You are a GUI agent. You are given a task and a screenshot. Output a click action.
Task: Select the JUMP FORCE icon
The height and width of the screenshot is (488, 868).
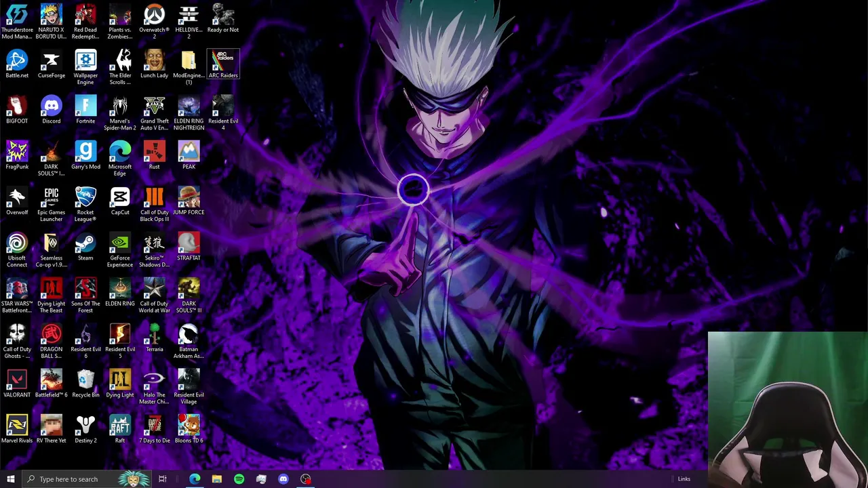click(x=189, y=201)
